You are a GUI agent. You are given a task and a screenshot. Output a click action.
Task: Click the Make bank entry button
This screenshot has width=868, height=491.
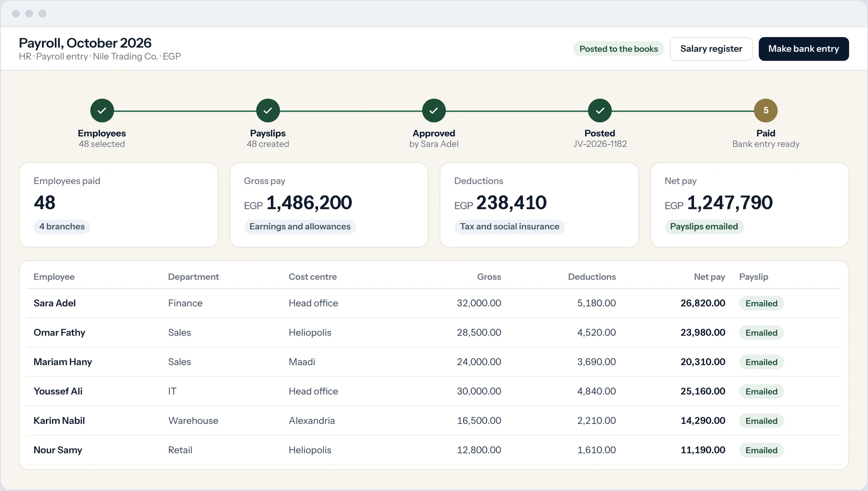coord(803,49)
